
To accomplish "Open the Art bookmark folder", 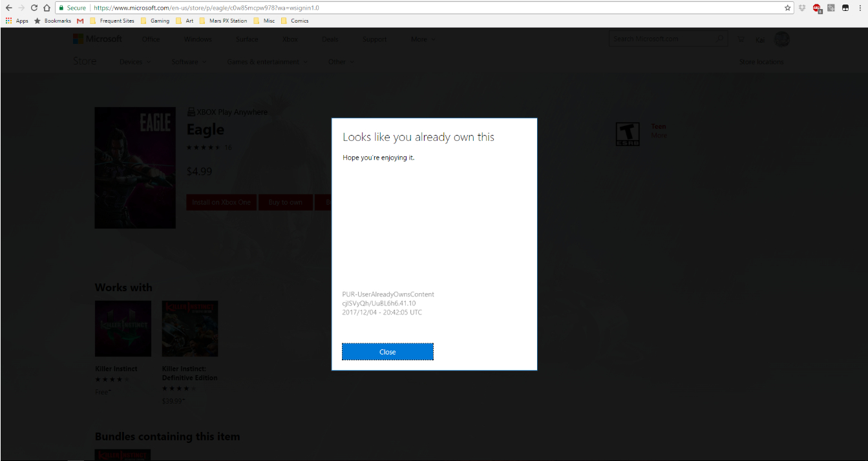I will point(184,21).
